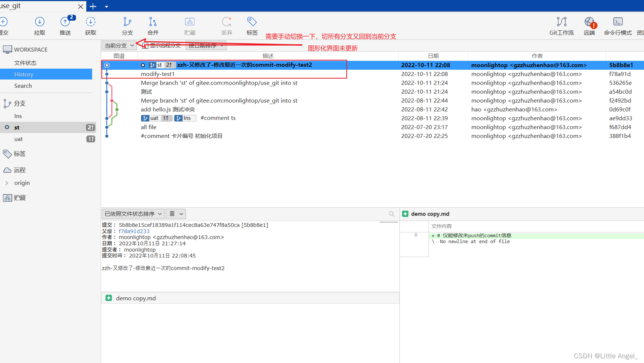Image resolution: width=644 pixels, height=363 pixels.
Task: Toggle the 显示远程分支 checkbox
Action: 145,45
